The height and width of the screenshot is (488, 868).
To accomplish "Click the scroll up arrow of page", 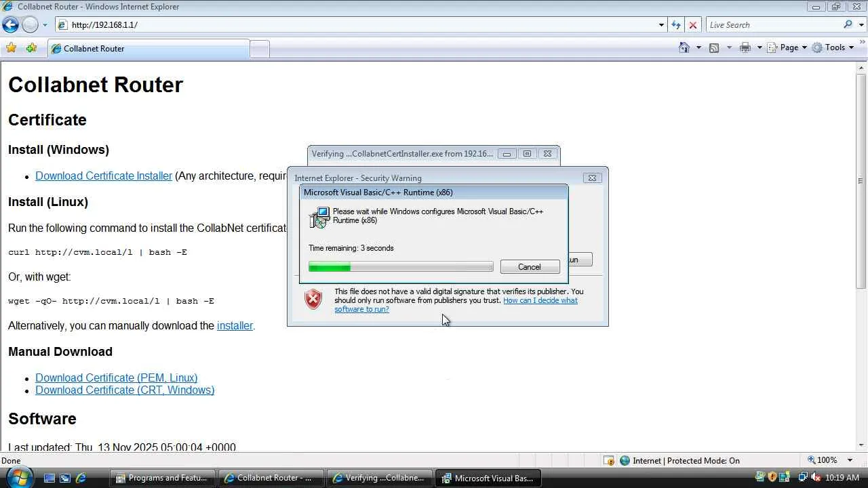I will coord(861,68).
